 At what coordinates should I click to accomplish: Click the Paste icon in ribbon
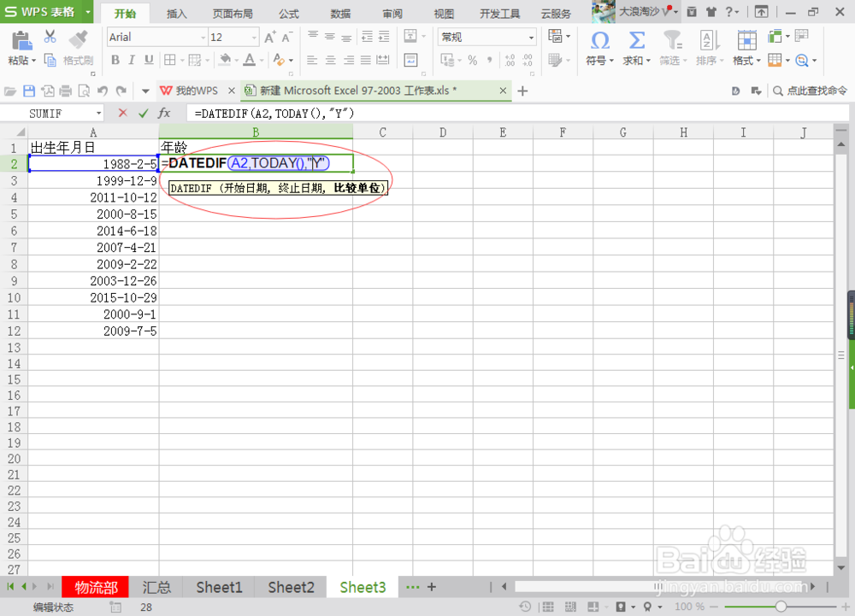coord(21,41)
